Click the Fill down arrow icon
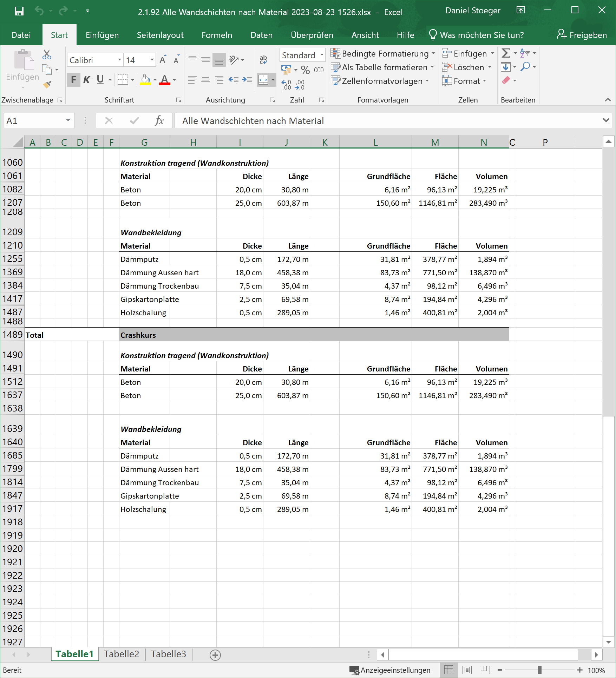This screenshot has height=678, width=616. coord(506,67)
